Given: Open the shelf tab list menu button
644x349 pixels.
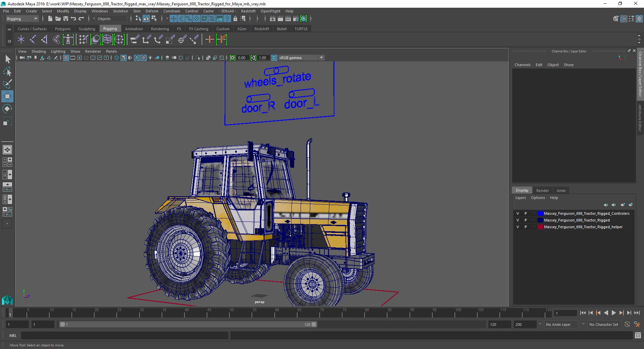Looking at the screenshot, I should pos(9,29).
